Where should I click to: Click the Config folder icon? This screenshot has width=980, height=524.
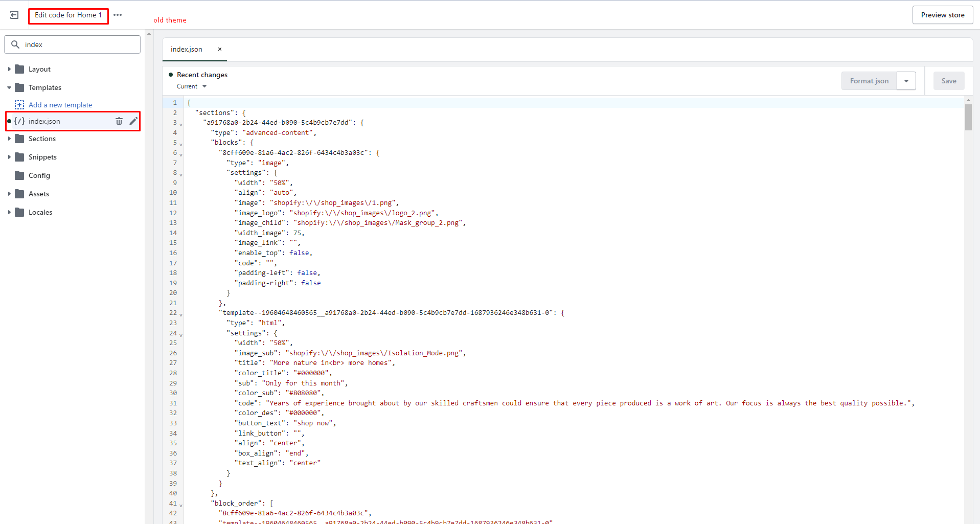[x=19, y=175]
